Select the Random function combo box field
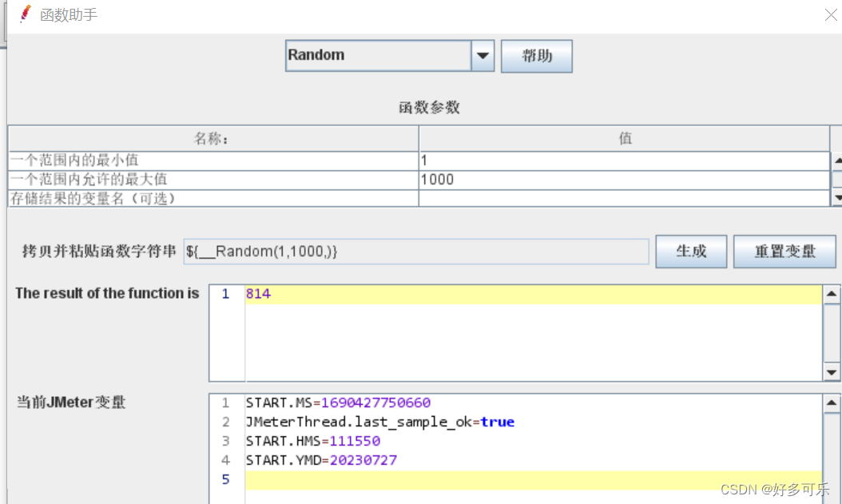The width and height of the screenshot is (842, 504). point(379,55)
